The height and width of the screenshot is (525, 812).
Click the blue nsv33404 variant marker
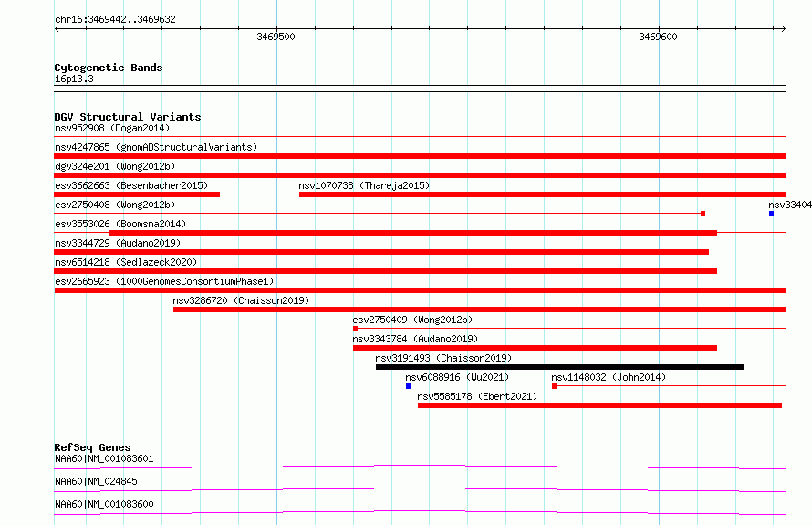tap(771, 214)
